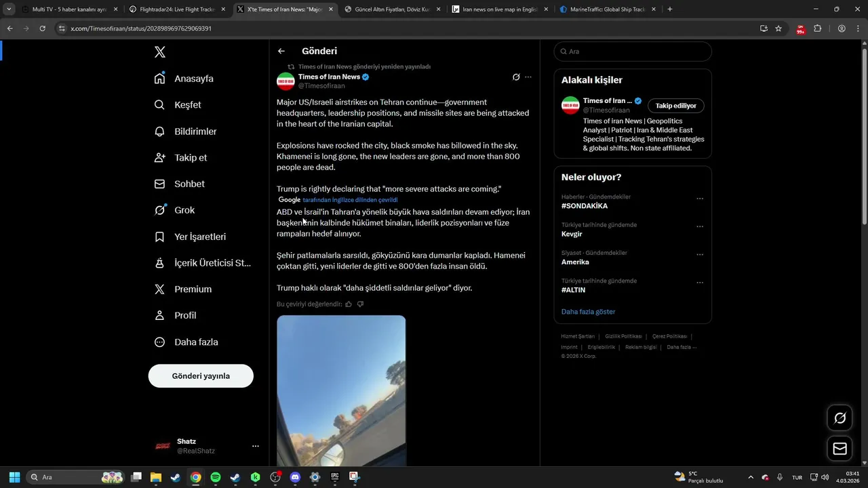Open Bildirimler notifications
Viewport: 868px width, 488px height.
185,131
